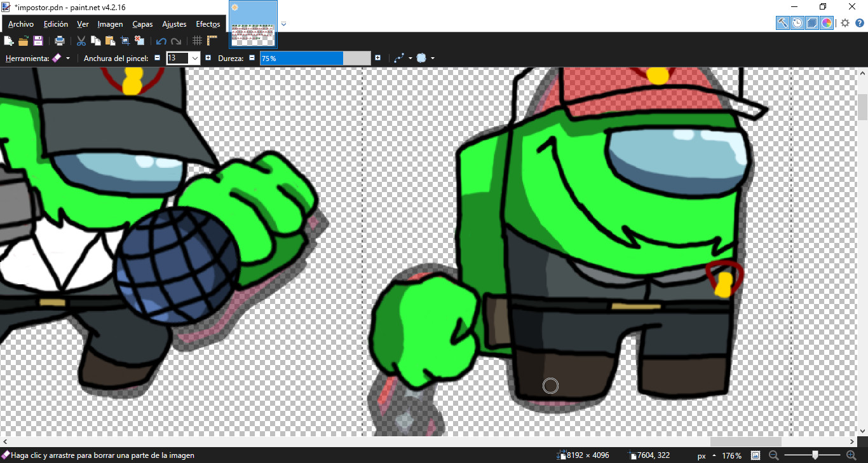The image size is (868, 463).
Task: Select the Crop to selection icon
Action: 124,40
